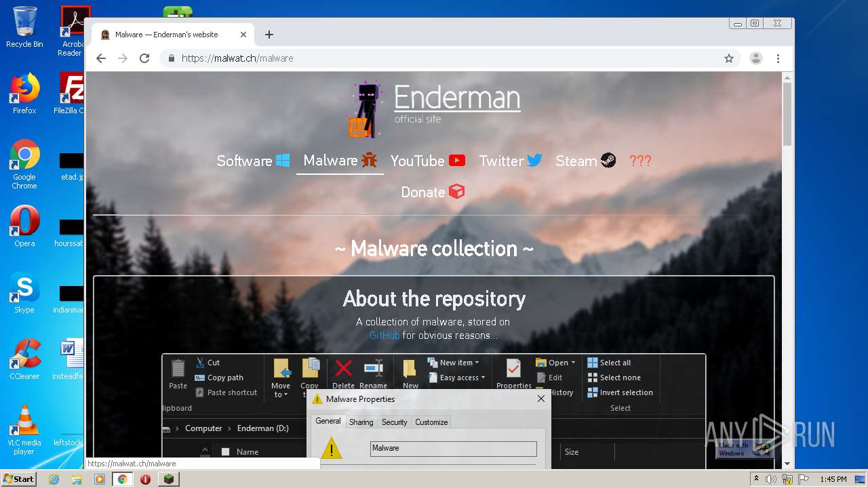Select the Firefox desktop shortcut
Screen dimensions: 868x488
pos(24,94)
